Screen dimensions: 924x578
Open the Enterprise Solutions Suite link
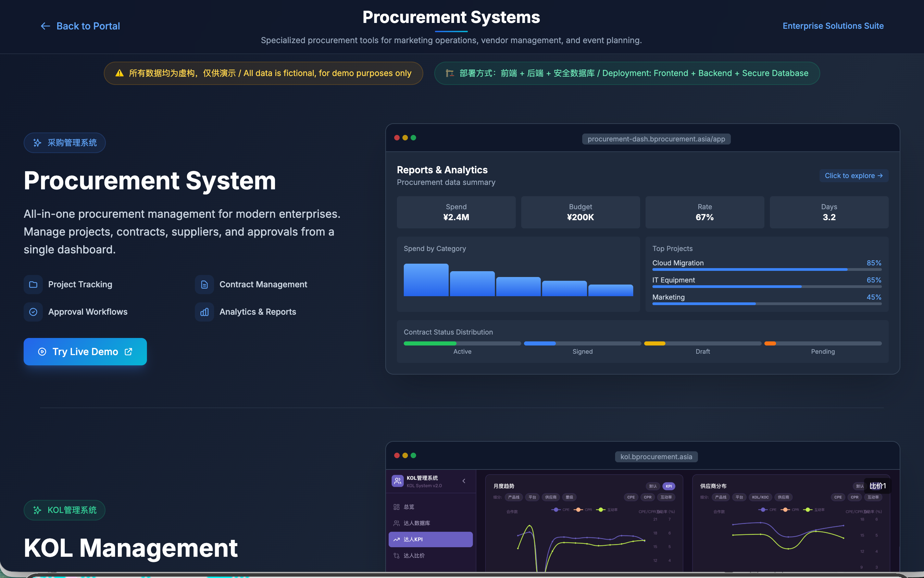(833, 26)
